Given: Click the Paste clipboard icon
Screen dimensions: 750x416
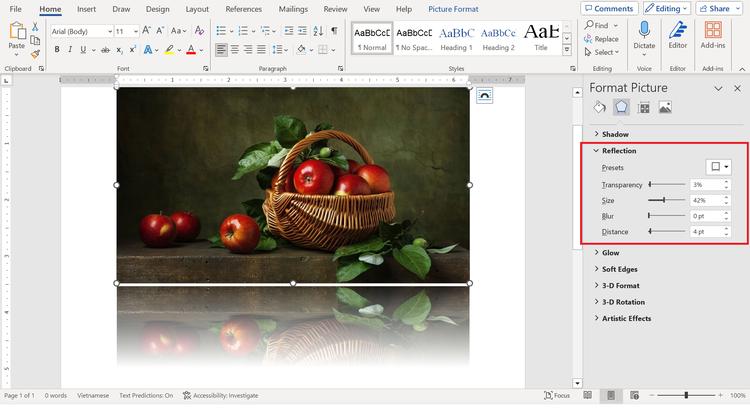Looking at the screenshot, I should (x=17, y=31).
